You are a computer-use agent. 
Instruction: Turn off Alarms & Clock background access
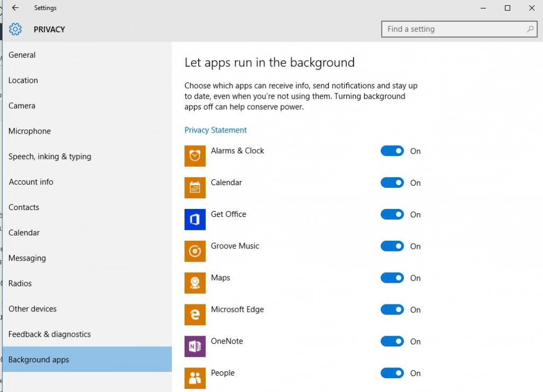point(392,151)
